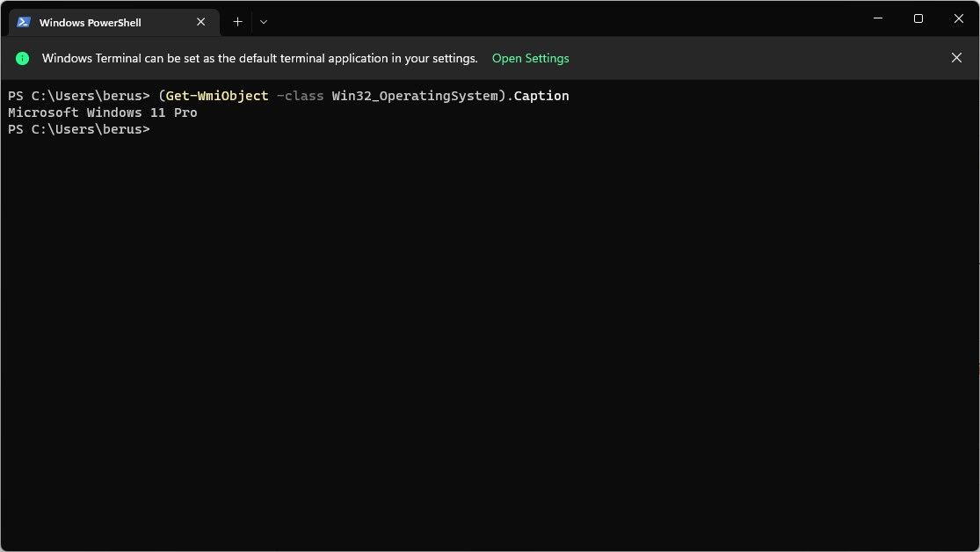The image size is (980, 552).
Task: Close the Windows PowerShell tab
Action: pos(200,22)
